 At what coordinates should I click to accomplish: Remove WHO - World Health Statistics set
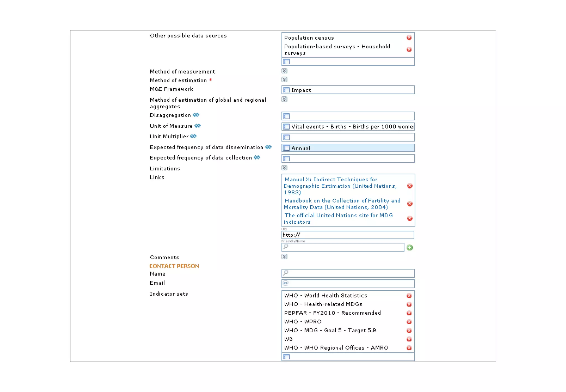409,296
